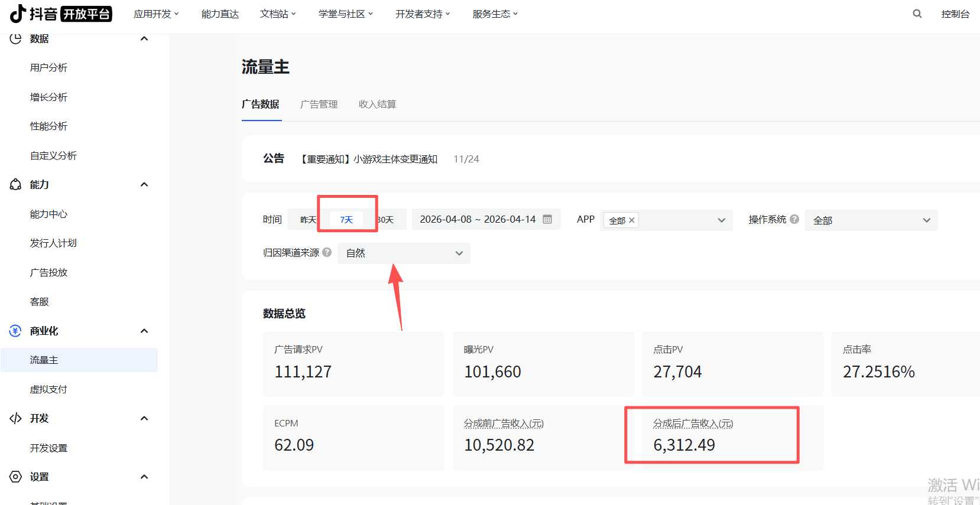Switch to the 广告管理 tab
Image resolution: width=980 pixels, height=505 pixels.
[319, 105]
